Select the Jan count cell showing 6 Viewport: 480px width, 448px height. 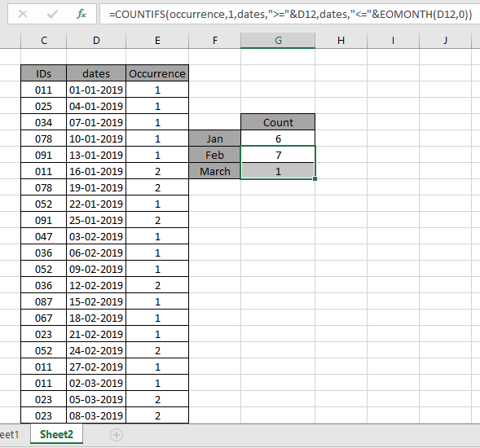(x=278, y=138)
